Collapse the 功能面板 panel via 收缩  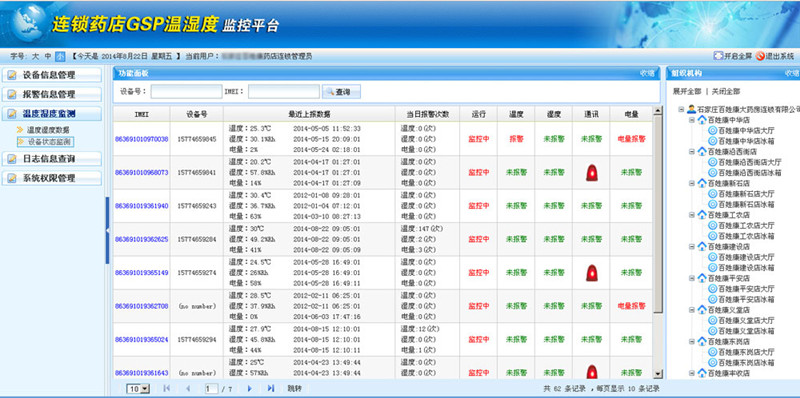[647, 73]
